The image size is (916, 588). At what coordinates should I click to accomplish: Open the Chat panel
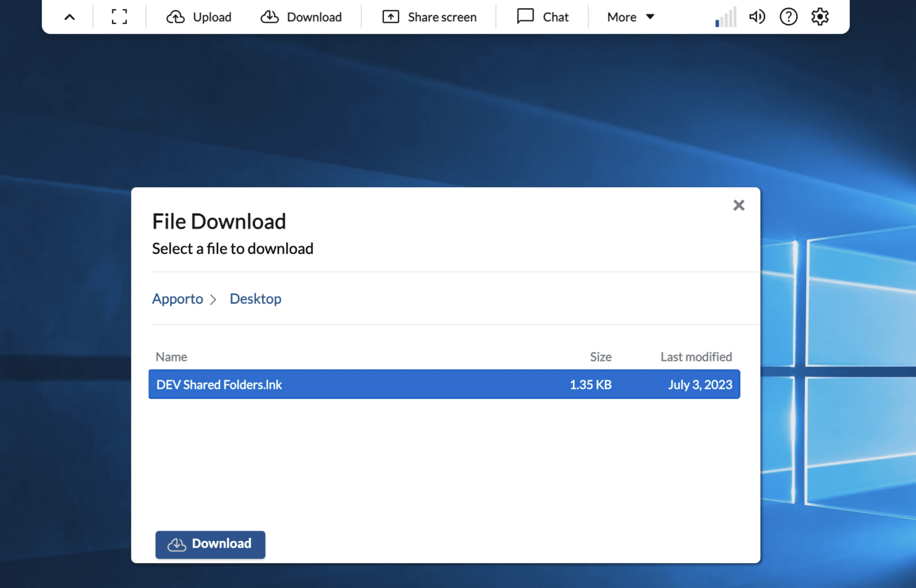click(542, 17)
